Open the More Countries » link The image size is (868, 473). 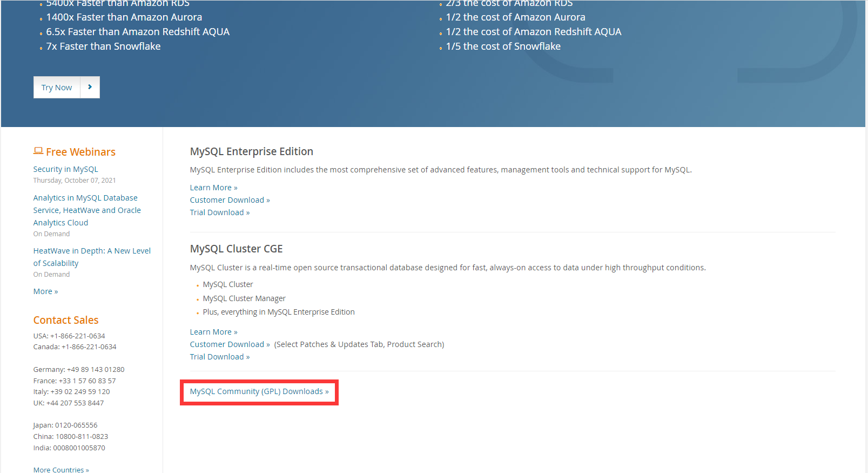tap(61, 469)
